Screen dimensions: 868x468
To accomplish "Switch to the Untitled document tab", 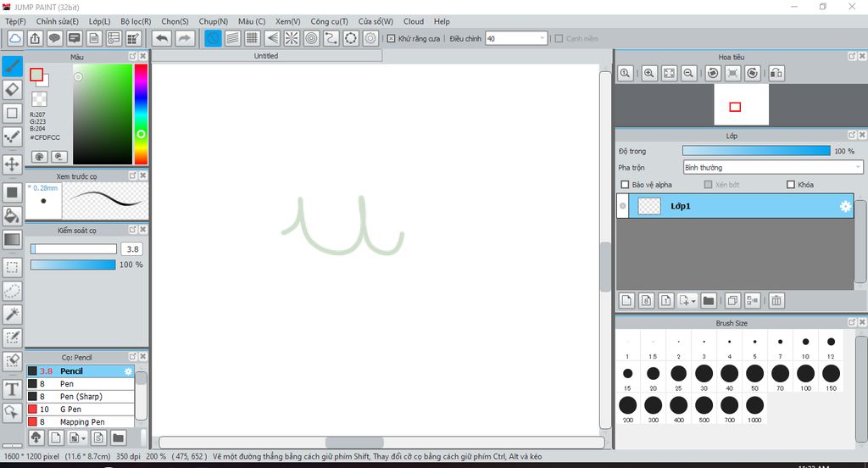I will pyautogui.click(x=266, y=55).
